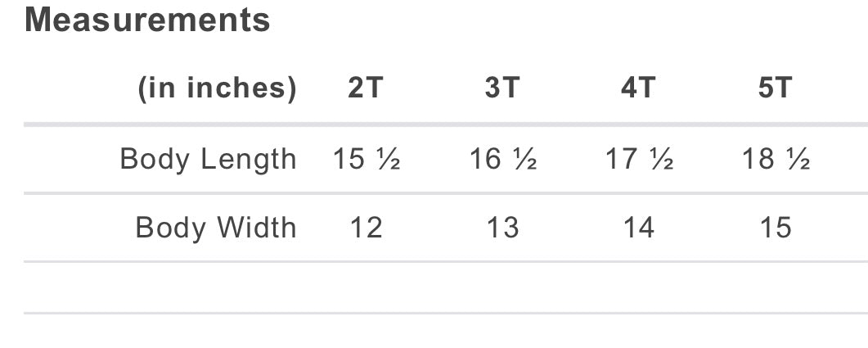Click the Measurements heading
This screenshot has height=348, width=868.
[x=147, y=20]
